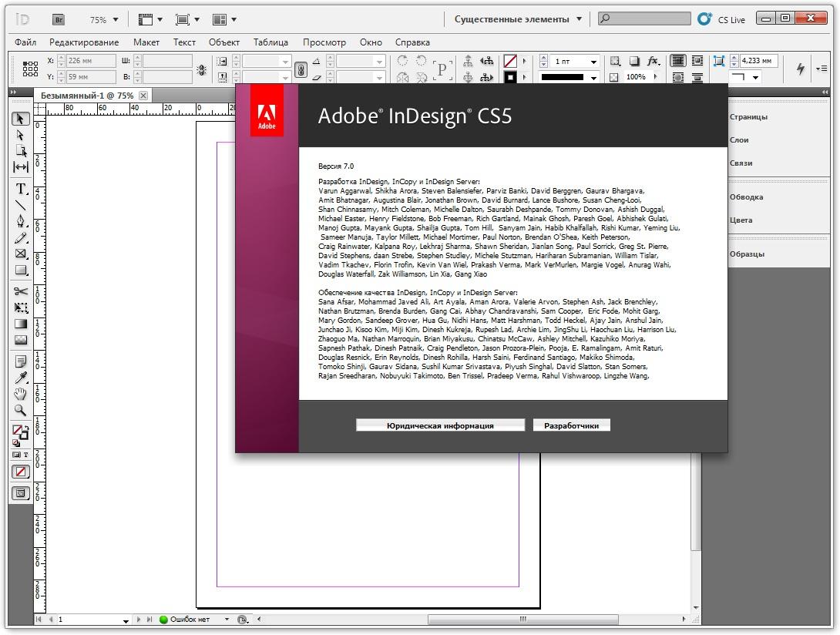The image size is (840, 635).
Task: Toggle formatting affects text T button
Action: point(25,455)
